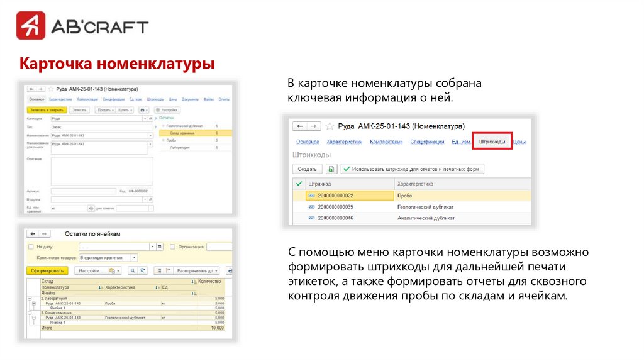This screenshot has width=644, height=361.
Task: Open Цены tab in Штрихкоды card
Action: 519,142
